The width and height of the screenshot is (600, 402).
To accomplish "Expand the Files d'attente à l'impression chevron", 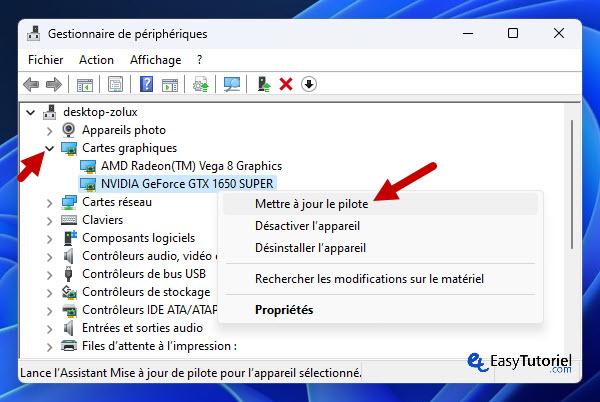I will [49, 347].
